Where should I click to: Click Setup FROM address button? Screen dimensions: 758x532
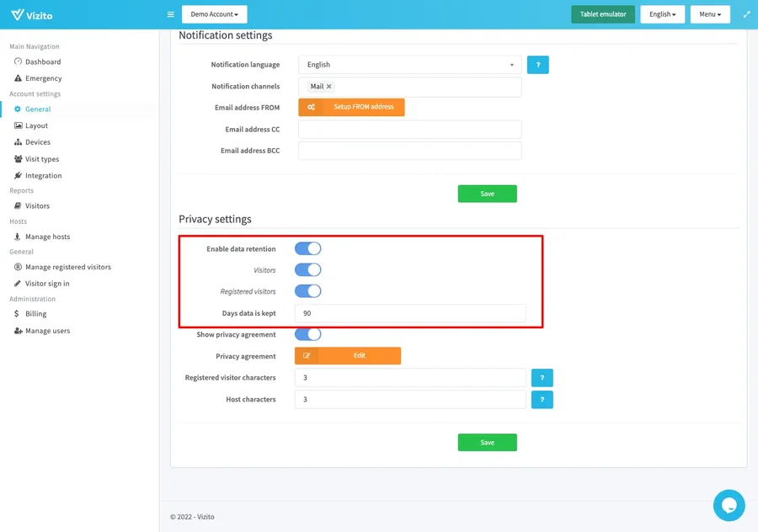pos(351,107)
